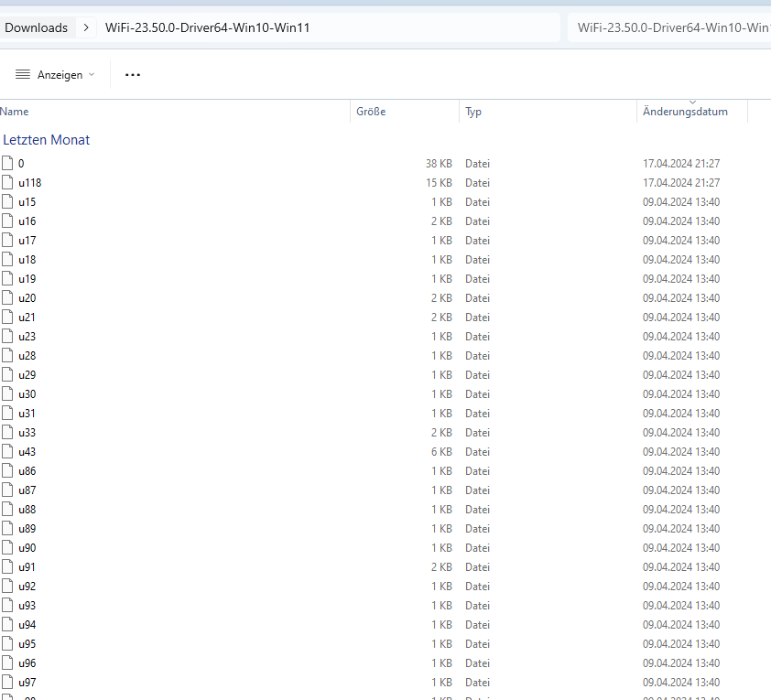Click the 2 KB size of u21
771x700 pixels.
(441, 317)
